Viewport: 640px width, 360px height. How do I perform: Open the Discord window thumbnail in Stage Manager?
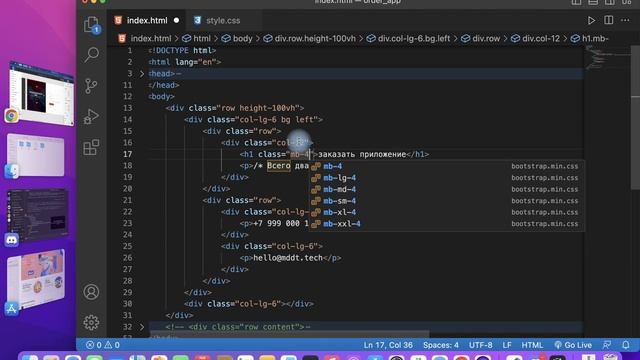[x=37, y=215]
